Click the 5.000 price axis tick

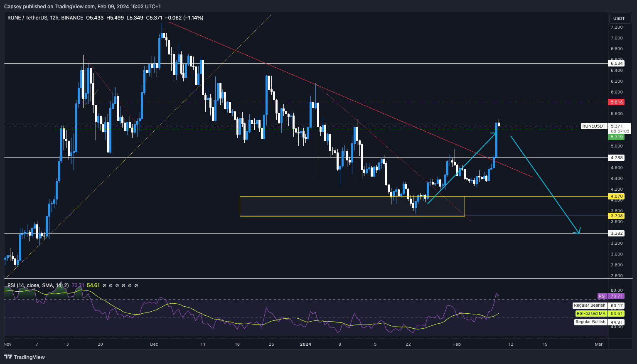(617, 146)
